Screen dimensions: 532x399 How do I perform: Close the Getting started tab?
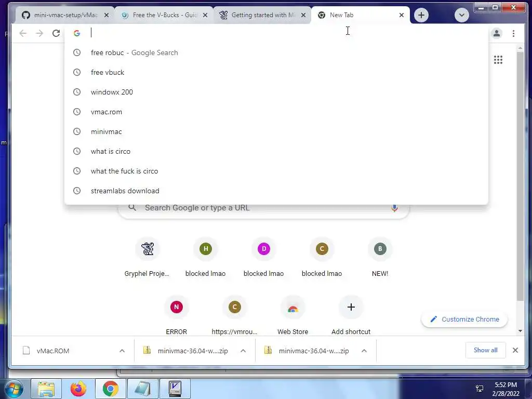(303, 15)
